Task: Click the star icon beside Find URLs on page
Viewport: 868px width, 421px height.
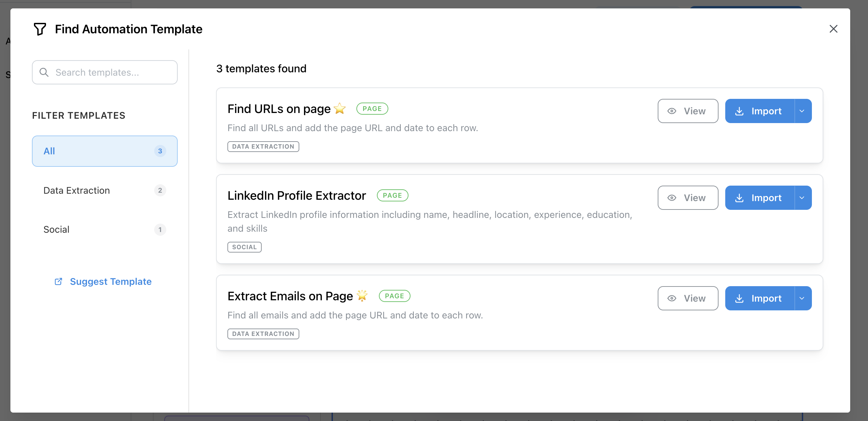Action: coord(340,109)
